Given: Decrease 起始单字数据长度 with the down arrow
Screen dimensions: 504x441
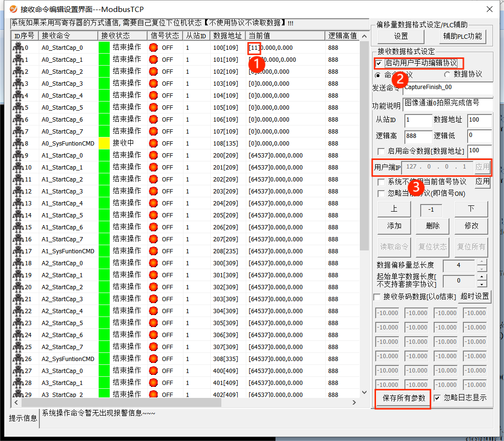Looking at the screenshot, I should tap(482, 284).
